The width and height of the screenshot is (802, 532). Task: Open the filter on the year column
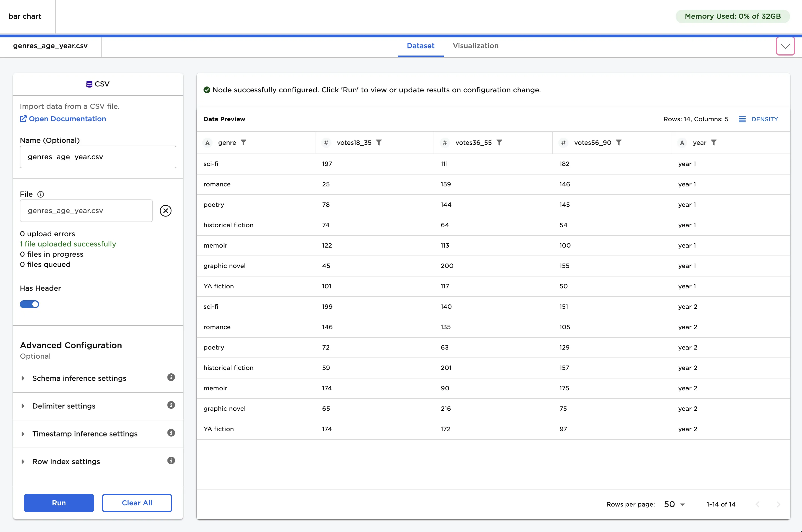[714, 142]
